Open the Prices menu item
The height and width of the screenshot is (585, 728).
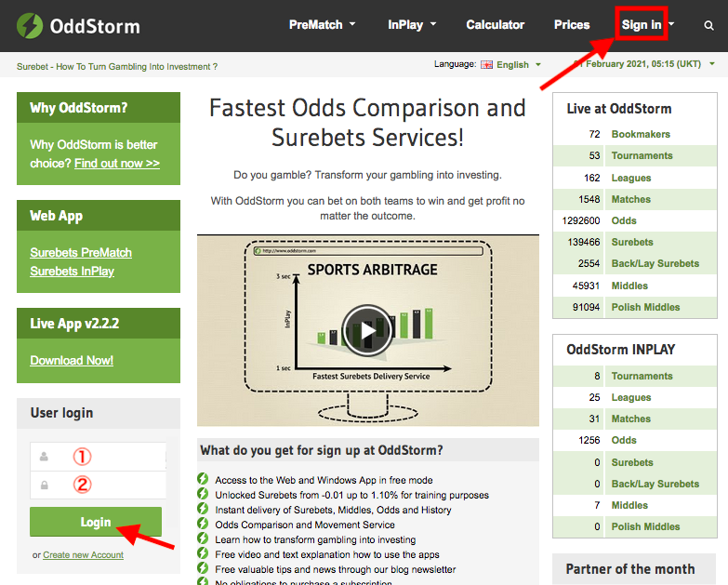(x=572, y=24)
